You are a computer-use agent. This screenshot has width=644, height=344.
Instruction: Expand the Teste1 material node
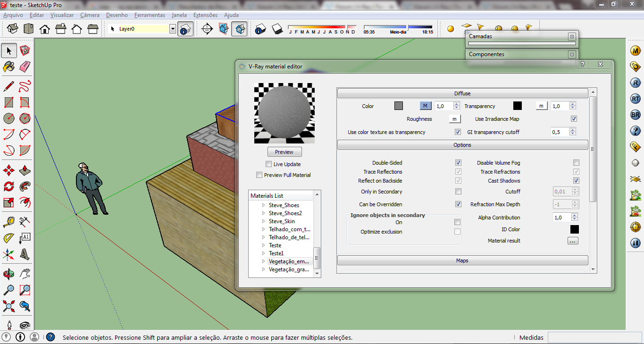pos(264,253)
